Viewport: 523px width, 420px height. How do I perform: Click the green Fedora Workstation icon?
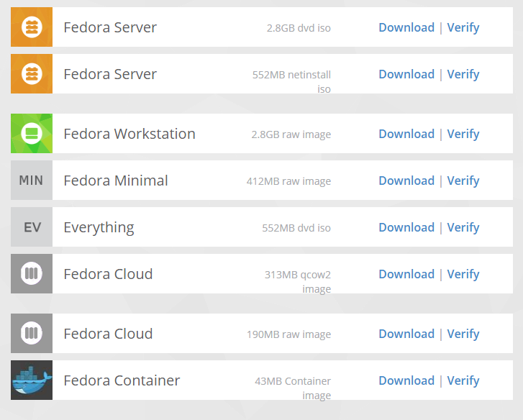(x=32, y=133)
